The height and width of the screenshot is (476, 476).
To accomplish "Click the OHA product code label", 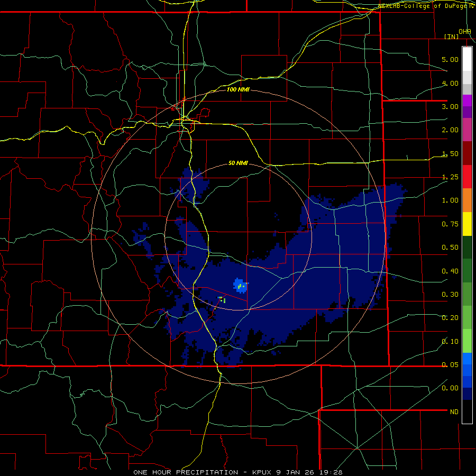I will click(x=465, y=32).
